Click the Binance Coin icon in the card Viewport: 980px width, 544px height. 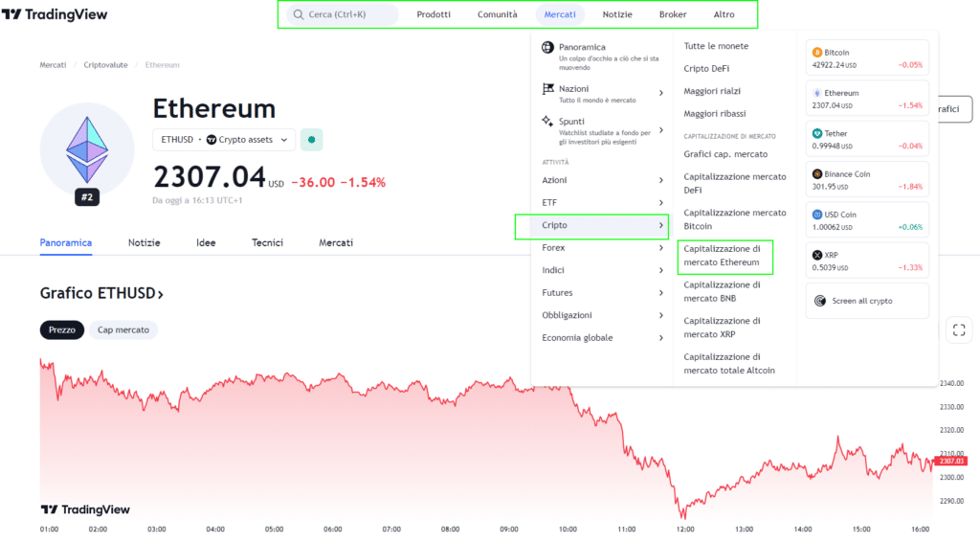pos(817,173)
